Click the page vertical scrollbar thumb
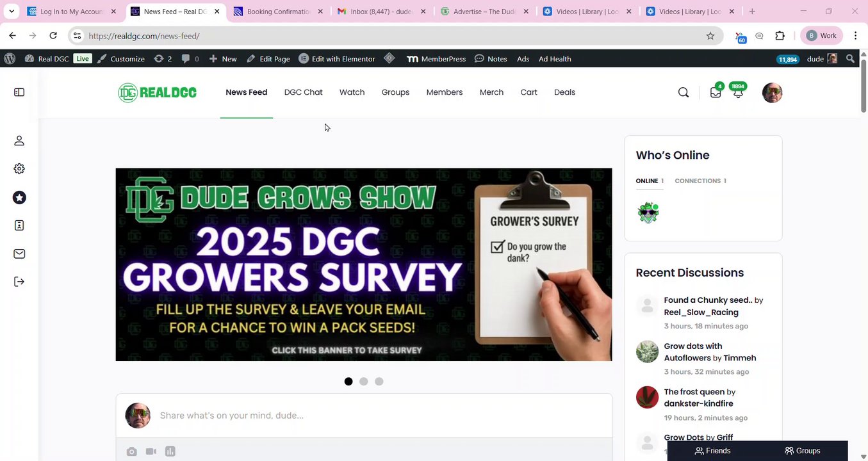Image resolution: width=868 pixels, height=461 pixels. [864, 85]
